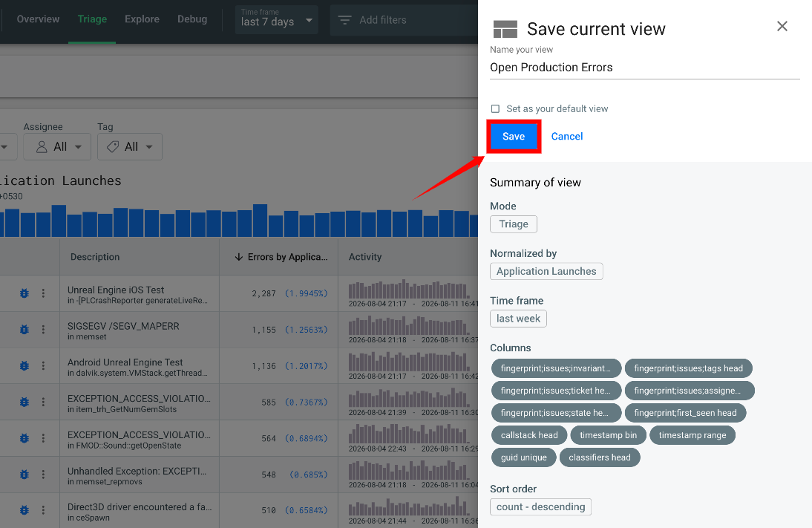Click the filter lines icon
The width and height of the screenshot is (812, 528).
tap(344, 20)
